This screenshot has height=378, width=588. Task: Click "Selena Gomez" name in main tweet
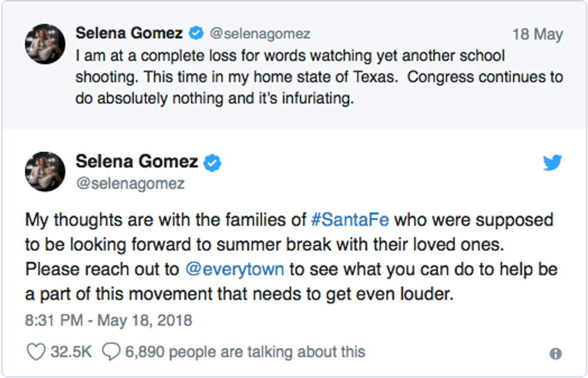tap(137, 162)
